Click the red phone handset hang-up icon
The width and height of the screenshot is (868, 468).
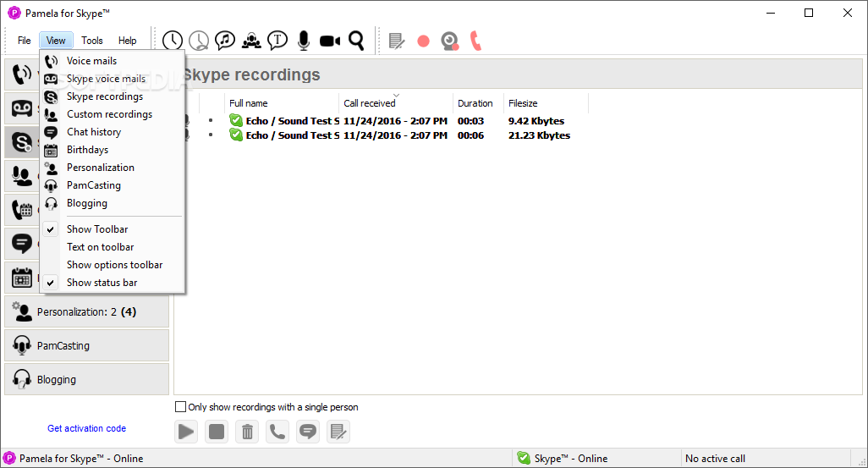pos(475,41)
